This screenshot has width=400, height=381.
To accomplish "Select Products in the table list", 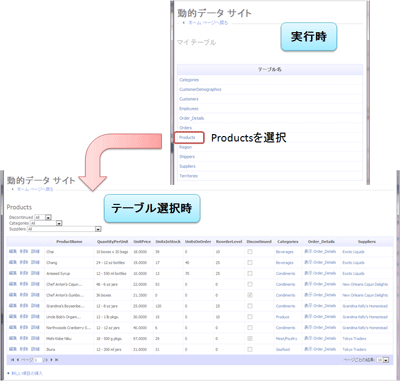I will [187, 137].
